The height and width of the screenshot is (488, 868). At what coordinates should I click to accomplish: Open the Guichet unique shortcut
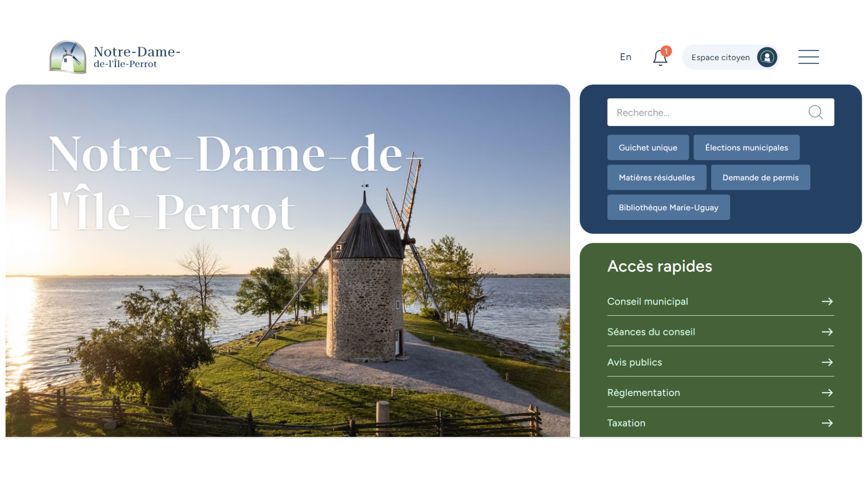click(647, 148)
